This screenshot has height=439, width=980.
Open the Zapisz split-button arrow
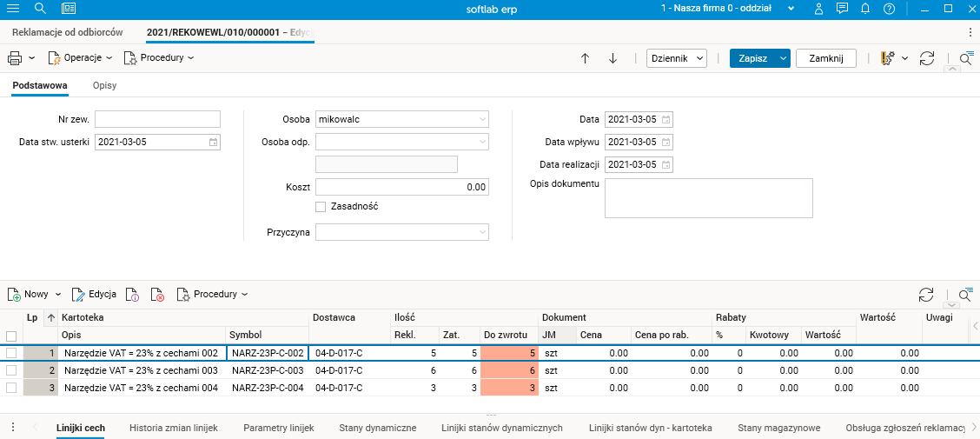tap(782, 58)
